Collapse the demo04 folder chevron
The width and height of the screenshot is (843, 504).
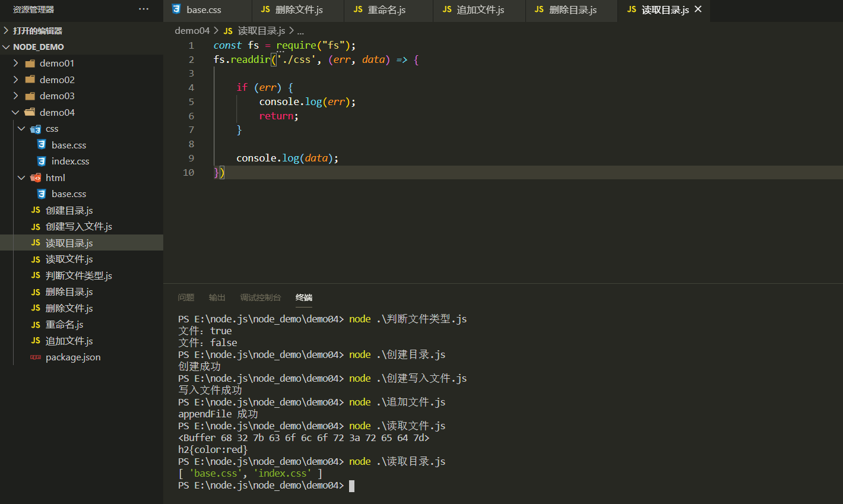pyautogui.click(x=16, y=112)
